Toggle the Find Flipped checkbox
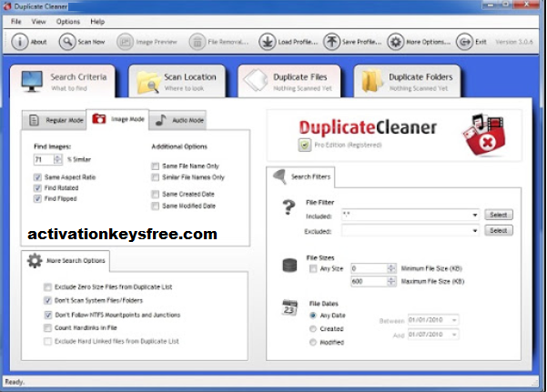This screenshot has width=547, height=392. pos(37,199)
